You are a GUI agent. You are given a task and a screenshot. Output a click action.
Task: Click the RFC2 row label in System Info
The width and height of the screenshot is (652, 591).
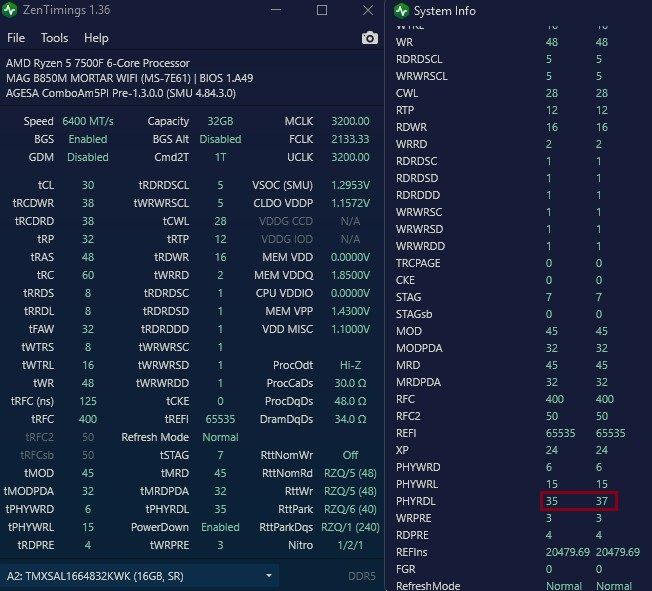coord(408,416)
